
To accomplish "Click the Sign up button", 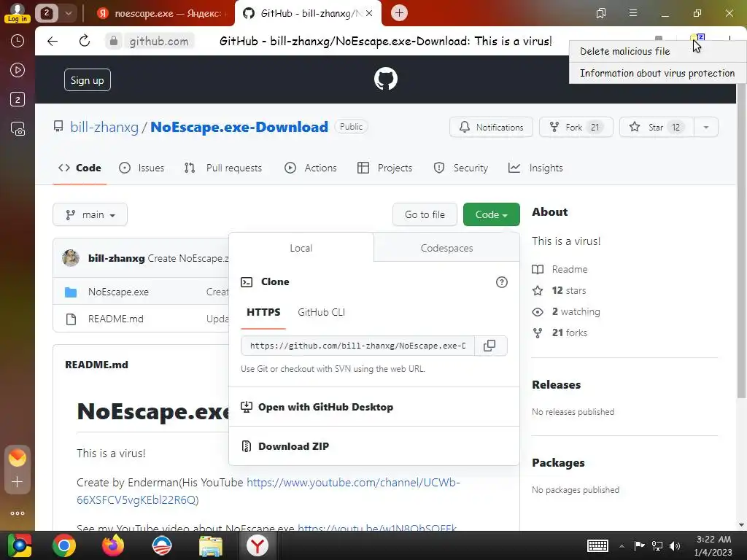I will tap(88, 80).
